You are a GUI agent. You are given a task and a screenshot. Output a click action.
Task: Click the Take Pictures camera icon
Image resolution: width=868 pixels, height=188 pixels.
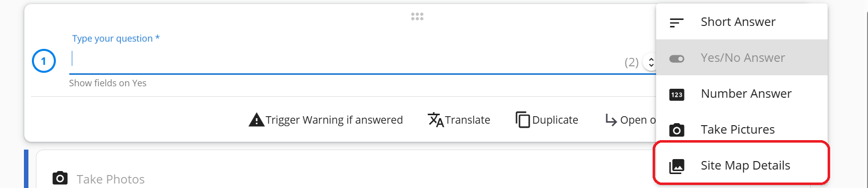tap(677, 130)
